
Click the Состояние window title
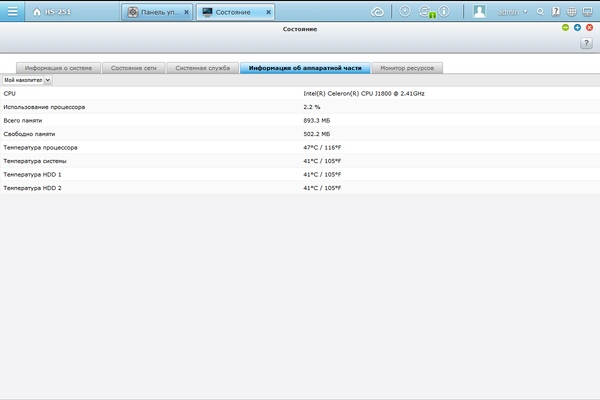coord(300,29)
